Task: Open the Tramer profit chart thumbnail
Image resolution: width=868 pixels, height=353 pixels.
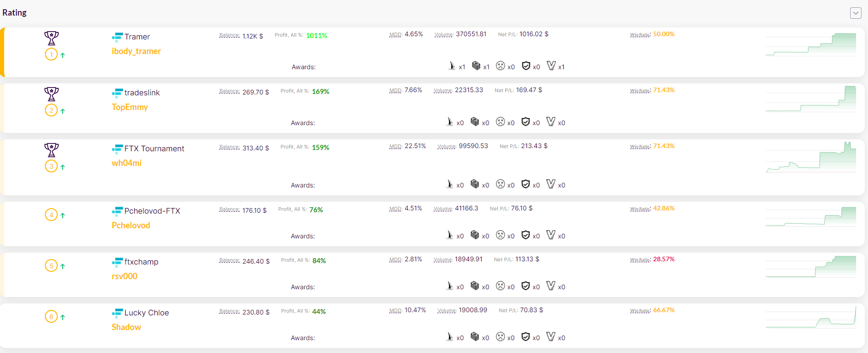Action: tap(810, 44)
